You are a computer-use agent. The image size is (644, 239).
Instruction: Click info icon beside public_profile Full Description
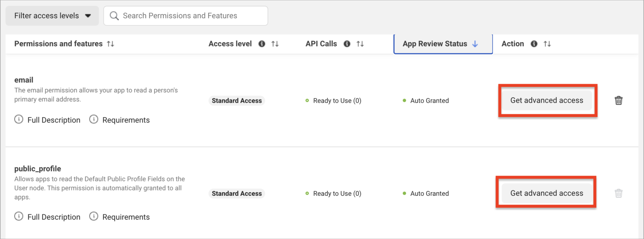click(19, 216)
